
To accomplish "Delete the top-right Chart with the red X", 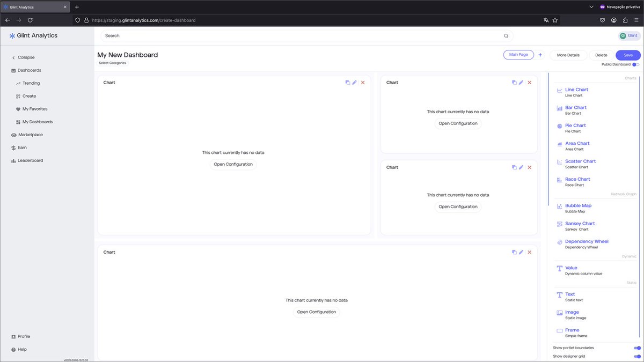I will [530, 83].
